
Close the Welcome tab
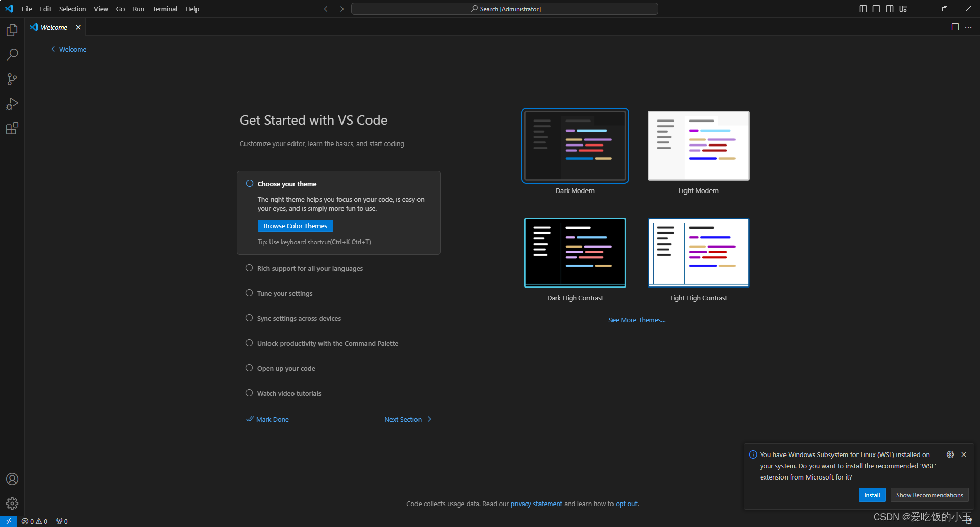click(78, 27)
